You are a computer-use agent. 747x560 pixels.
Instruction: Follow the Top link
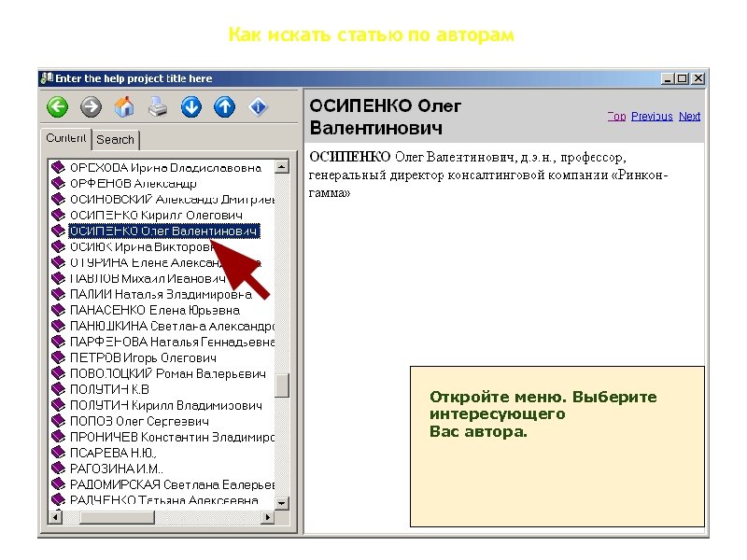tap(616, 116)
